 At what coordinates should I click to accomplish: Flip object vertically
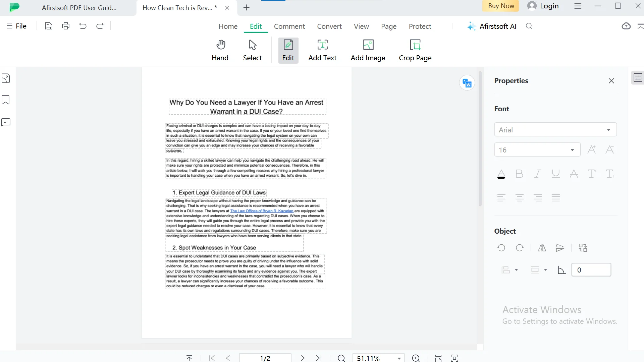[x=560, y=248]
